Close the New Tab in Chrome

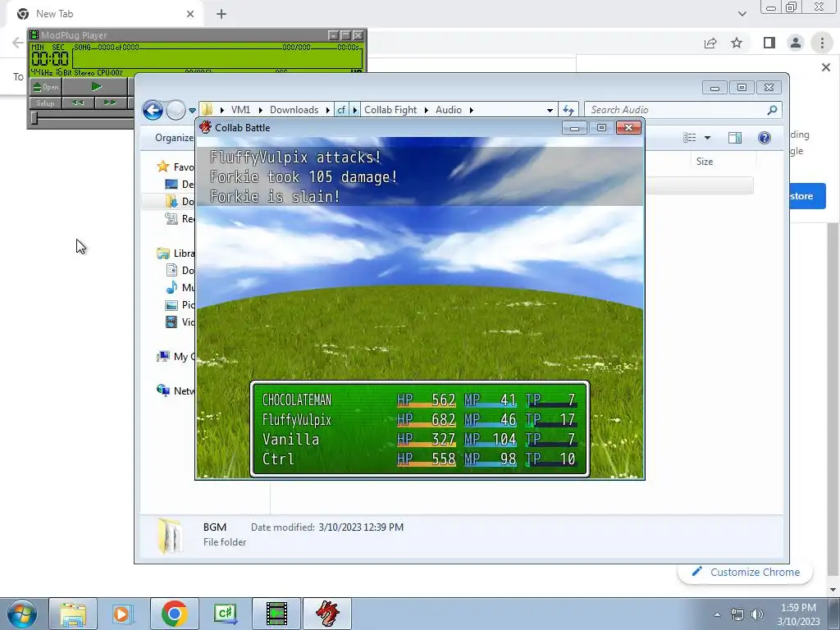190,14
